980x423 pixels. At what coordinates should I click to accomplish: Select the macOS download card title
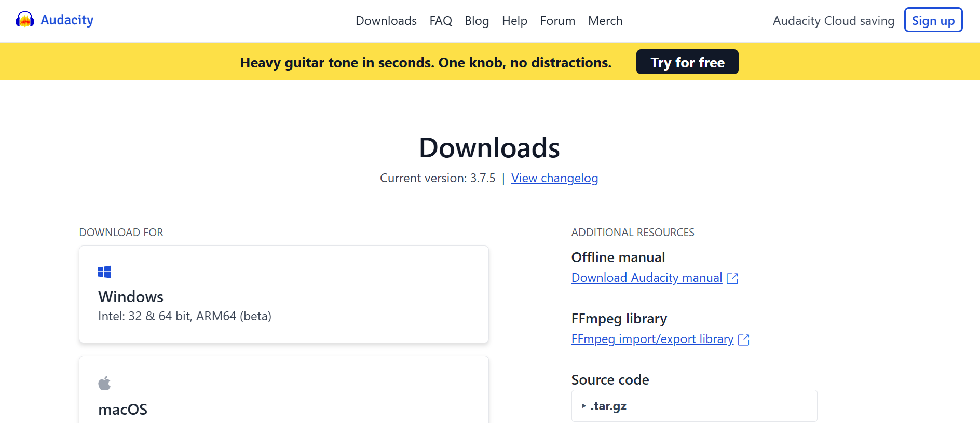[123, 410]
